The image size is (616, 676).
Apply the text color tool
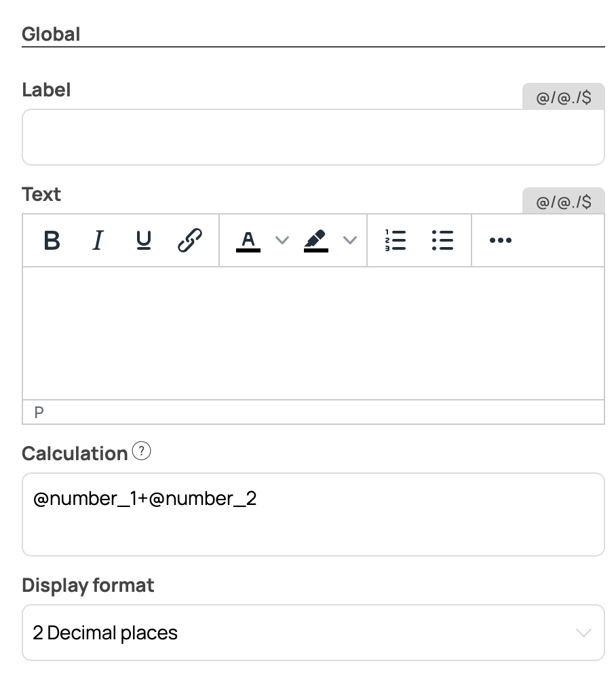pyautogui.click(x=248, y=240)
